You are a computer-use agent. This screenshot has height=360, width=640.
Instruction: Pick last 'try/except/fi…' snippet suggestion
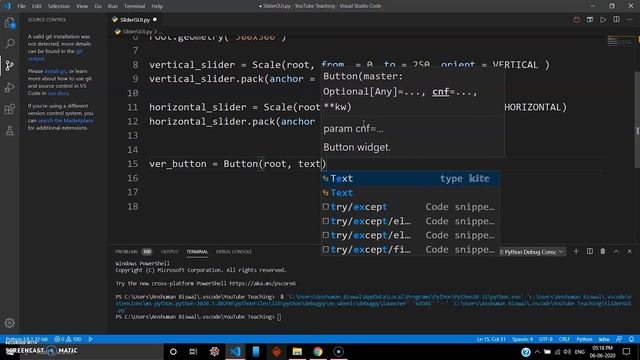[x=410, y=249]
